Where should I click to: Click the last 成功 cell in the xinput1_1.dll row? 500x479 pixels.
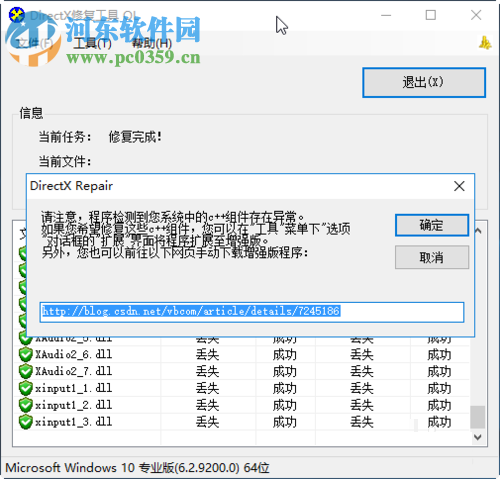pos(439,388)
